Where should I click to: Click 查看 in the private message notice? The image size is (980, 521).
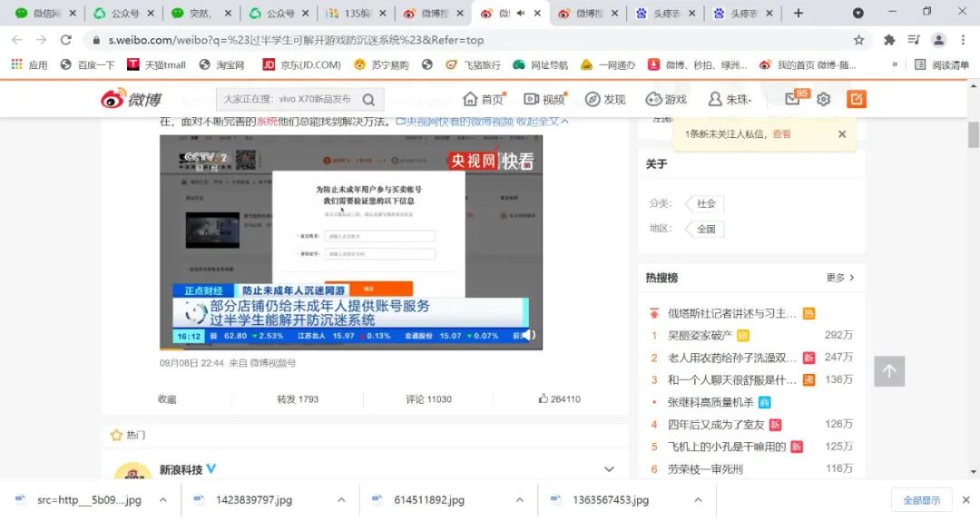(x=781, y=133)
